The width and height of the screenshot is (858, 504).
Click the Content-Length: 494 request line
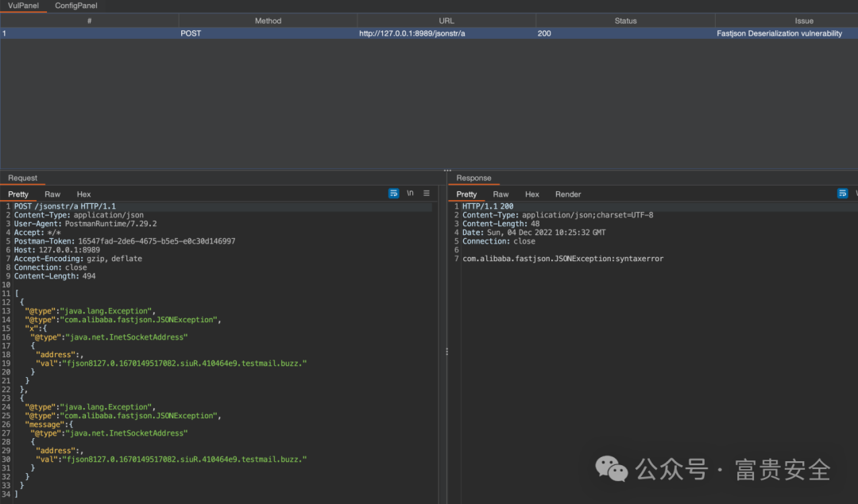(55, 276)
